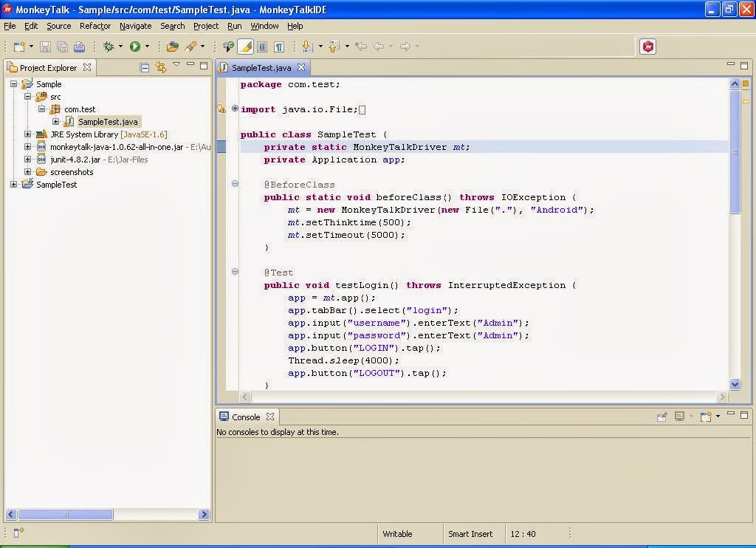The height and width of the screenshot is (548, 756).
Task: Open the Next Annotation dropdown arrow
Action: click(x=320, y=47)
